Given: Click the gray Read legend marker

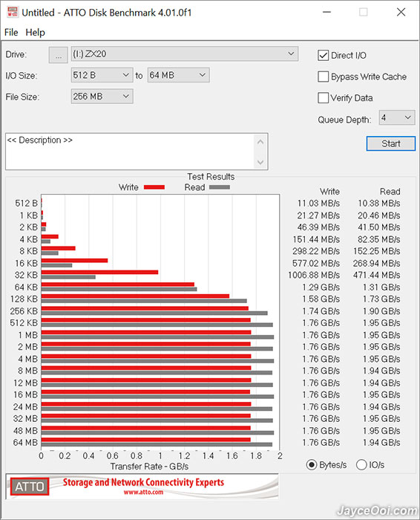Looking at the screenshot, I should pyautogui.click(x=220, y=187).
